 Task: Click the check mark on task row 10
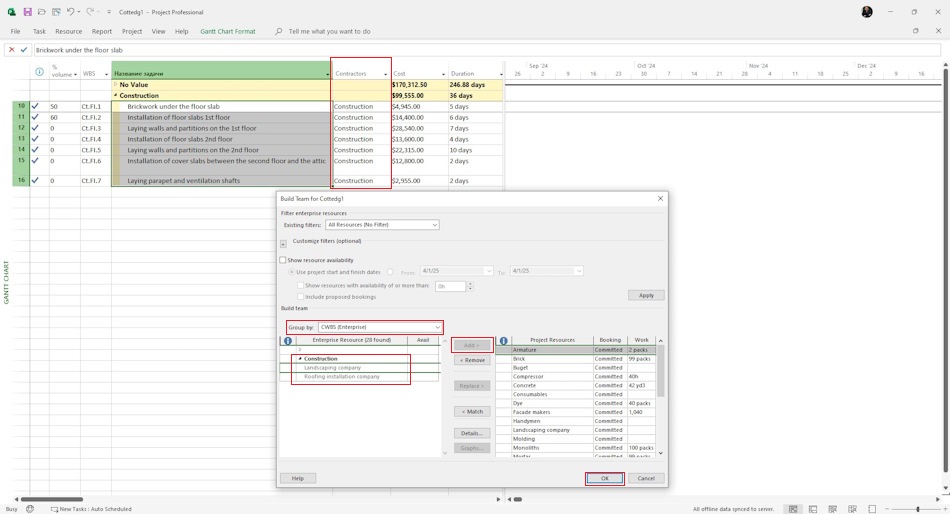(x=35, y=106)
